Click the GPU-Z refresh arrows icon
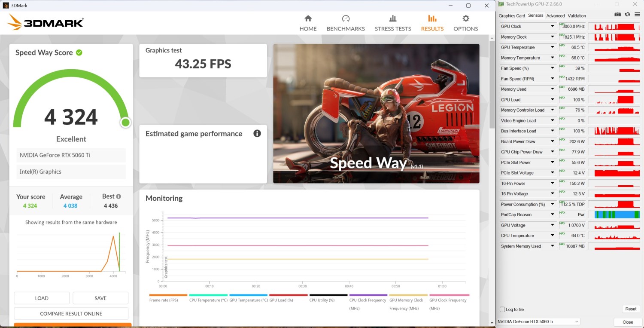 627,15
